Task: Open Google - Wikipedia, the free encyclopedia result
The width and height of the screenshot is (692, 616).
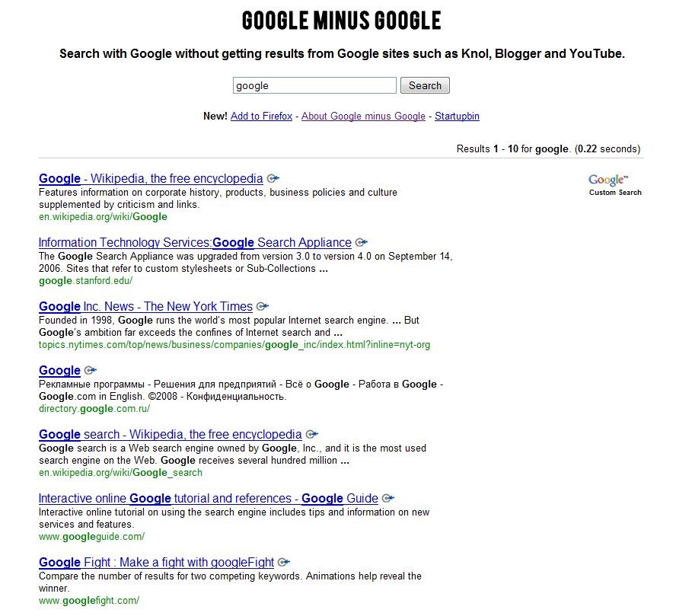Action: (151, 179)
